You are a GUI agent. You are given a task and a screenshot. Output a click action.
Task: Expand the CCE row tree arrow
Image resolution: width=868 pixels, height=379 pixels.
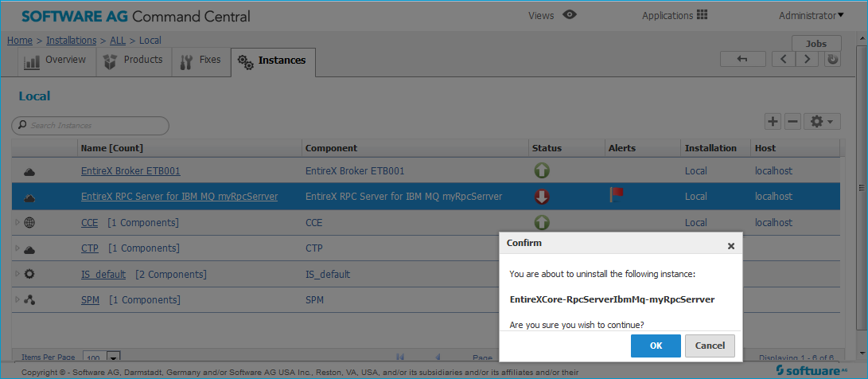click(x=18, y=222)
